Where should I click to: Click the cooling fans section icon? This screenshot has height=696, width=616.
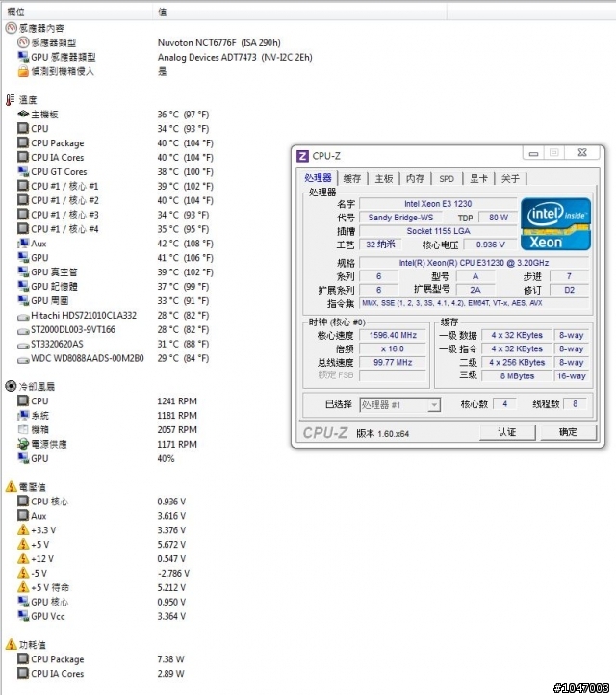pos(11,386)
